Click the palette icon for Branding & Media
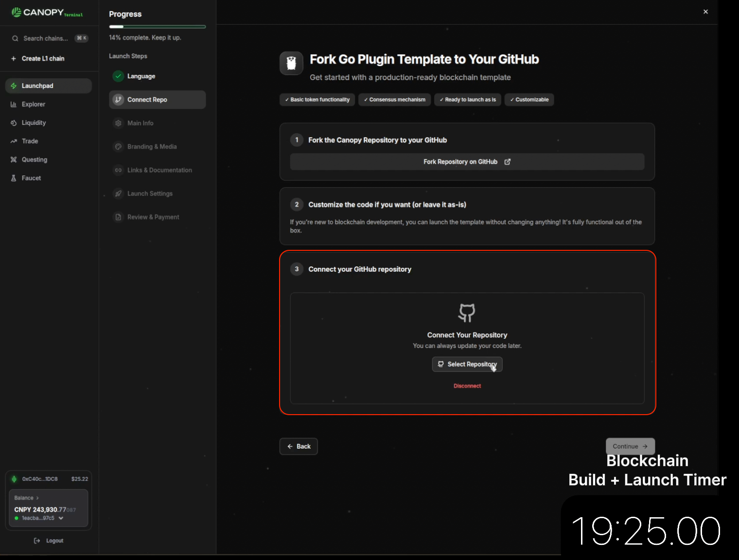Viewport: 739px width, 560px height. coord(118,146)
